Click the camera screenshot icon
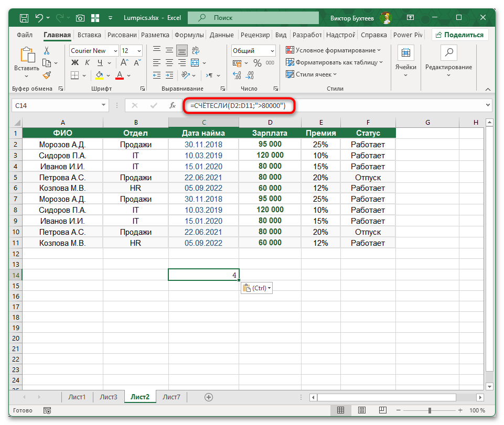This screenshot has width=504, height=425. pos(80,18)
